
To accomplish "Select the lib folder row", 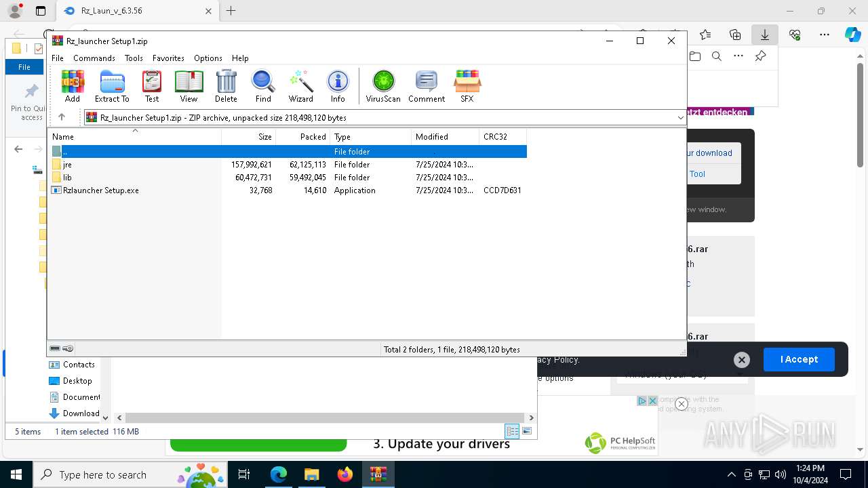I will pyautogui.click(x=287, y=178).
